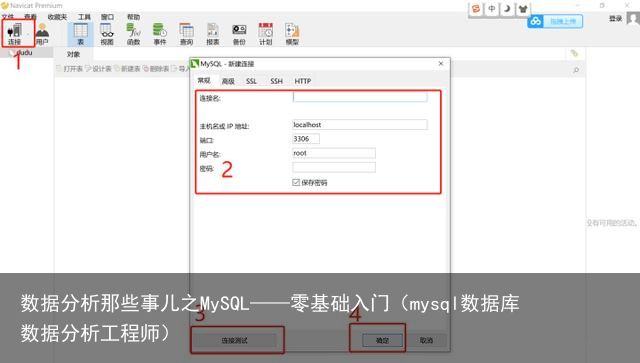Open the 工具 (Tools) menu
640x363 pixels.
click(84, 17)
